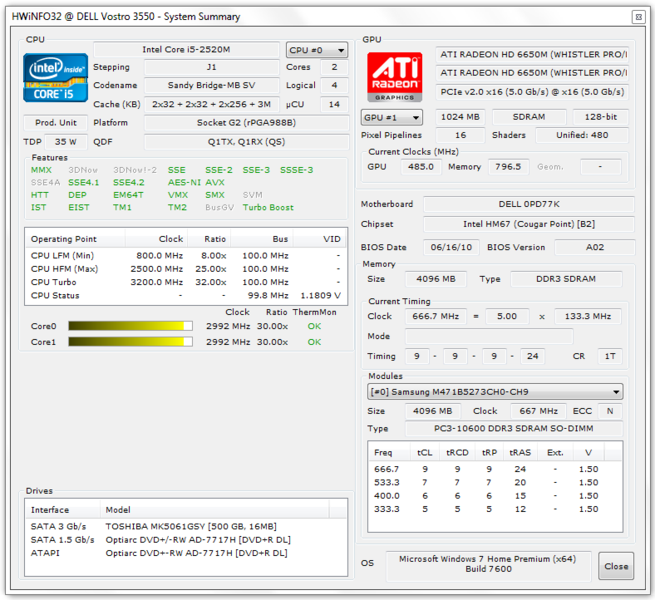This screenshot has height=600, width=655.
Task: Open the CPU #0 selector dropdown
Action: (x=317, y=50)
